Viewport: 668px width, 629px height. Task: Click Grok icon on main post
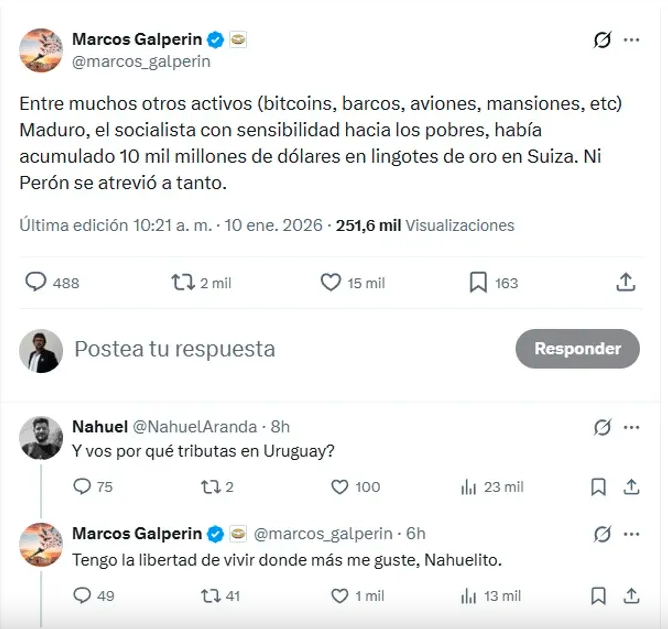(x=602, y=40)
